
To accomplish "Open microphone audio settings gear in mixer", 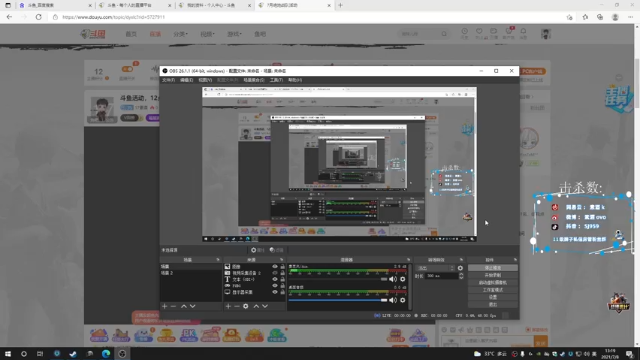I will (403, 279).
